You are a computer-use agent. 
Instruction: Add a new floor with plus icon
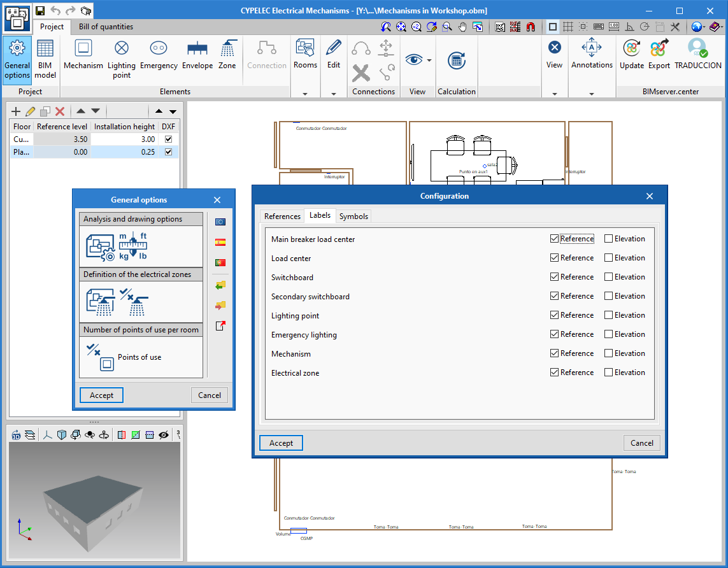point(16,111)
